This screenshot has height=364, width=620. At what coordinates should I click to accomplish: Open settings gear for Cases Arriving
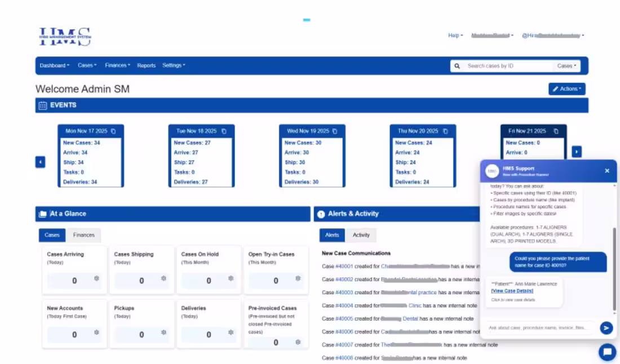click(96, 278)
